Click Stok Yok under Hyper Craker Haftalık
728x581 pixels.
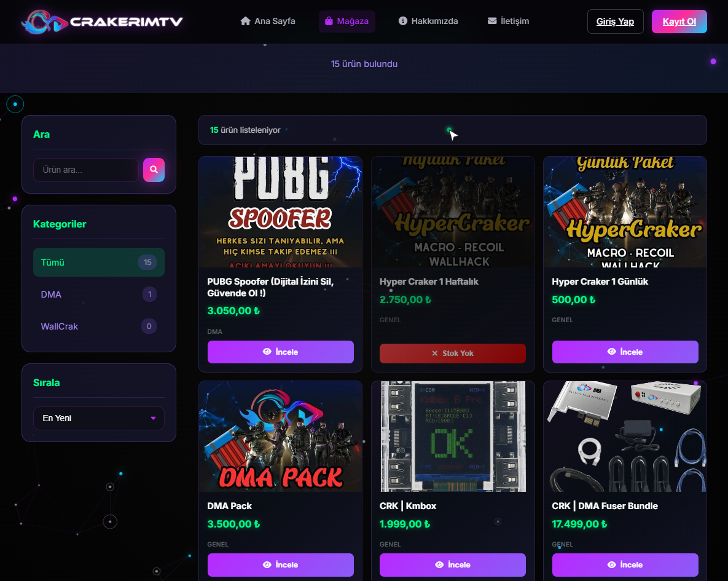coord(453,354)
